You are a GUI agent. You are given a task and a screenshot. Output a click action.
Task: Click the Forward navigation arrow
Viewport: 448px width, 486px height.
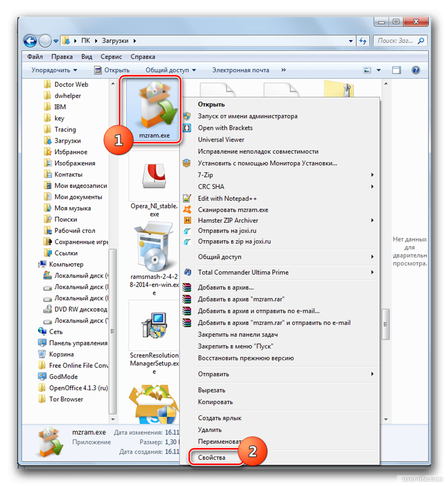[x=45, y=41]
